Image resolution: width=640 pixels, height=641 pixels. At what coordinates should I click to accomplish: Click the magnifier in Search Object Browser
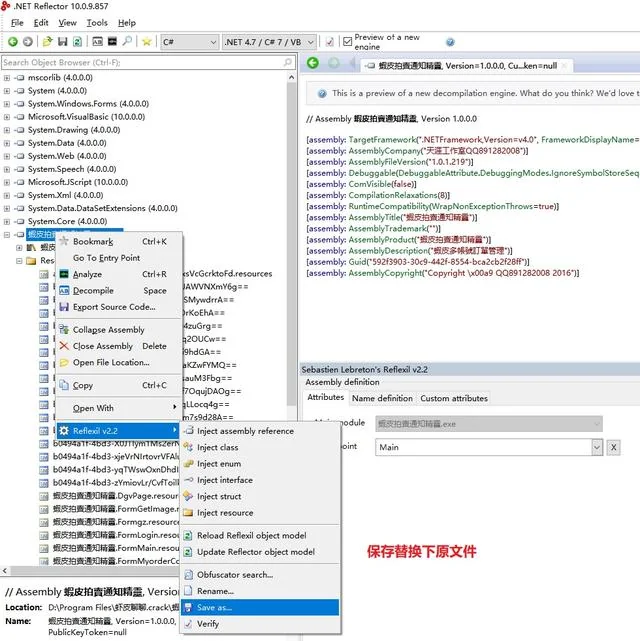(x=287, y=63)
